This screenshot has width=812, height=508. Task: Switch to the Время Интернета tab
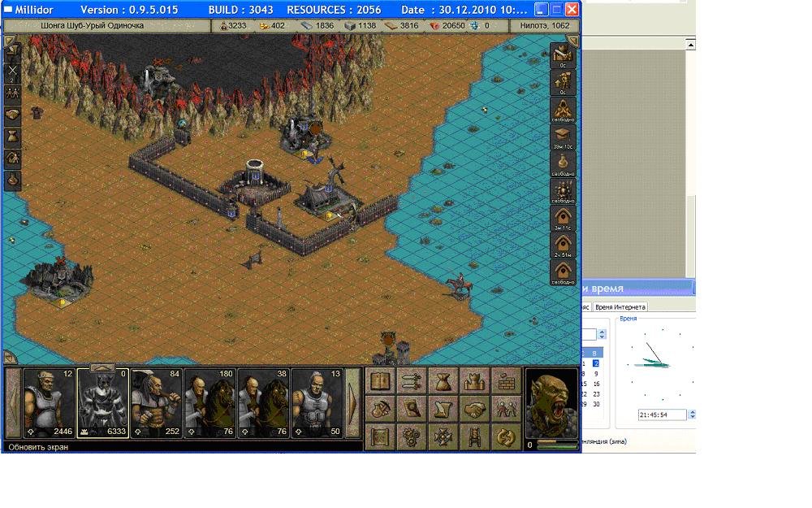pyautogui.click(x=620, y=307)
